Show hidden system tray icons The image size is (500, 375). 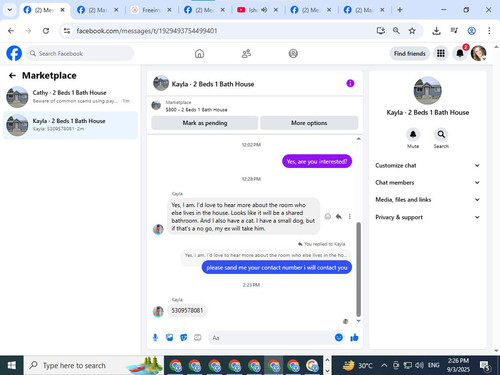384,365
